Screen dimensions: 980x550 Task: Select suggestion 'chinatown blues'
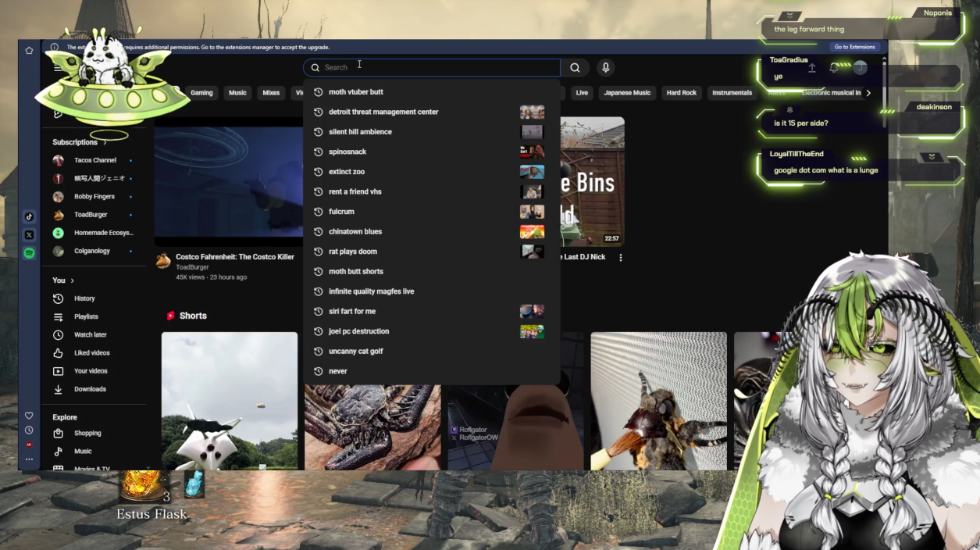pyautogui.click(x=432, y=231)
